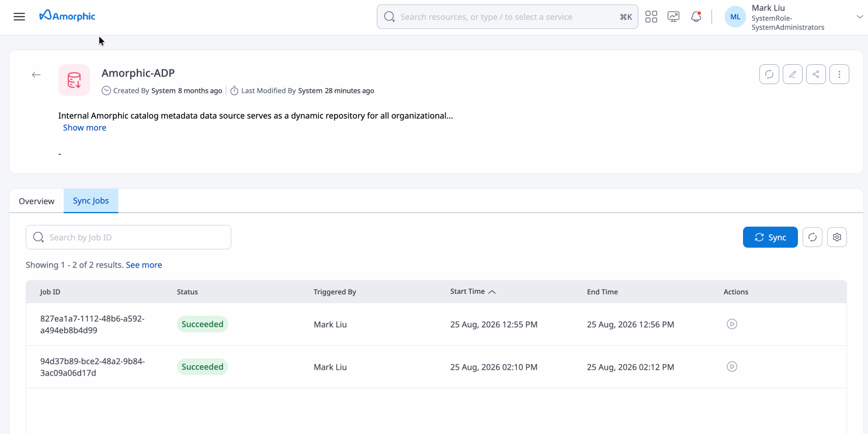Click the Created By clock icon
Viewport: 868px width, 434px height.
point(106,91)
